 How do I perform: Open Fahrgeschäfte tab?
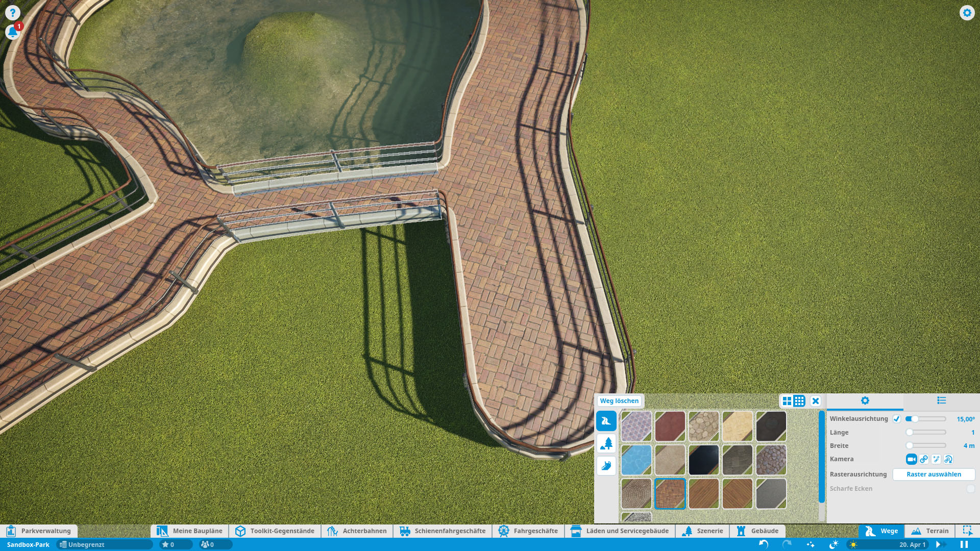528,531
